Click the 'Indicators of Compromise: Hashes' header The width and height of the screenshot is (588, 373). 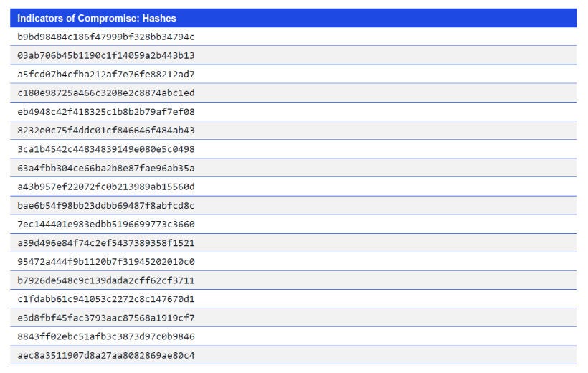click(97, 19)
